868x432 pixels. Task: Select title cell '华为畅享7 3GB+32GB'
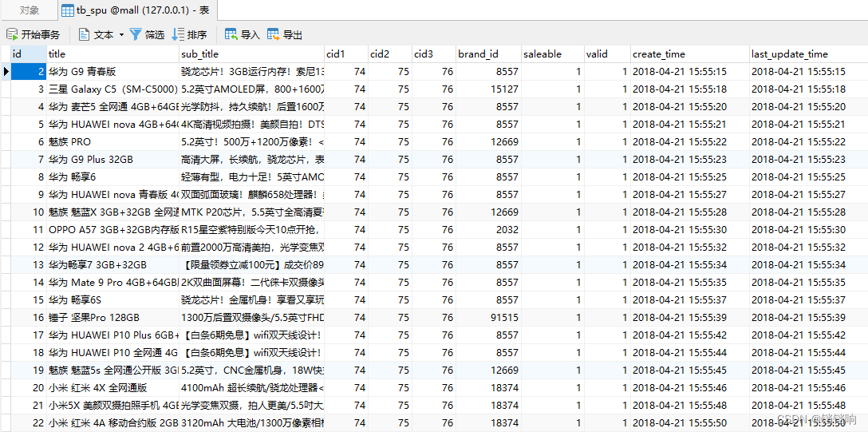[x=113, y=265]
